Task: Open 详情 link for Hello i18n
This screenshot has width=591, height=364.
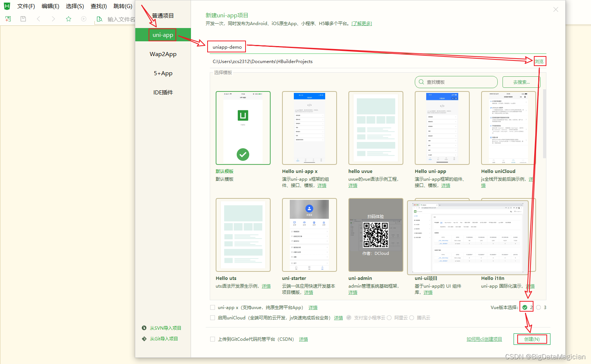Action: (x=530, y=286)
